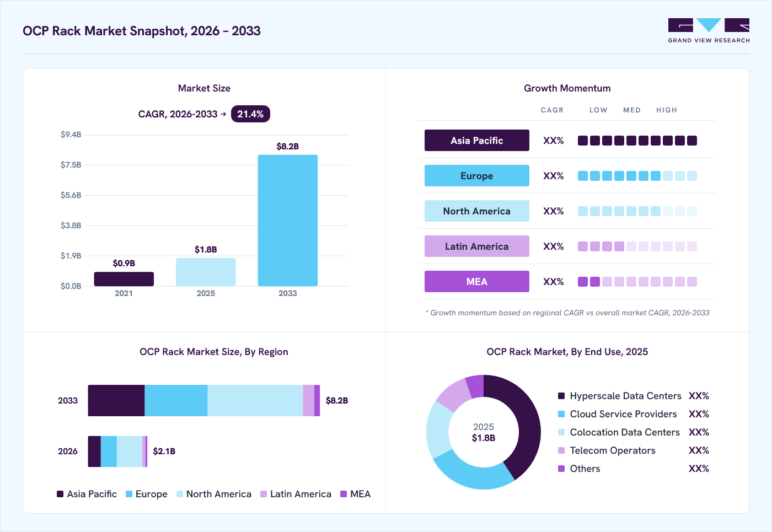Click the $2.1B total beside 2026 bar
The image size is (772, 532).
tap(164, 452)
